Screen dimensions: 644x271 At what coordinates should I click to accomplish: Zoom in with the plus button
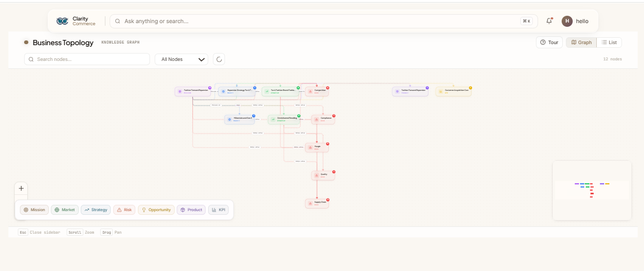click(x=21, y=188)
